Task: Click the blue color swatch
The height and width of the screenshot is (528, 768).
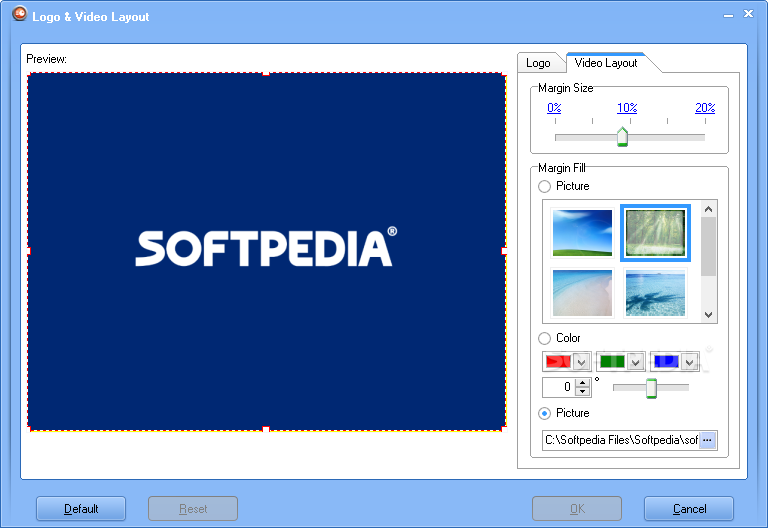Action: click(x=666, y=362)
